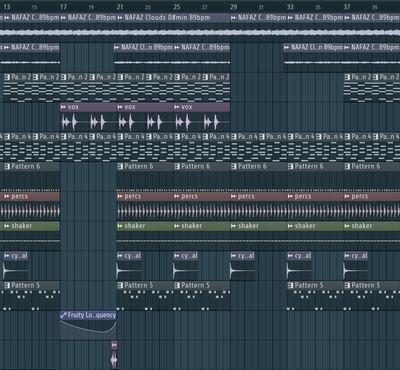Image resolution: width=400 pixels, height=370 pixels.
Task: Click the automation icon on Fruity Lo..quency clip
Action: (x=64, y=315)
